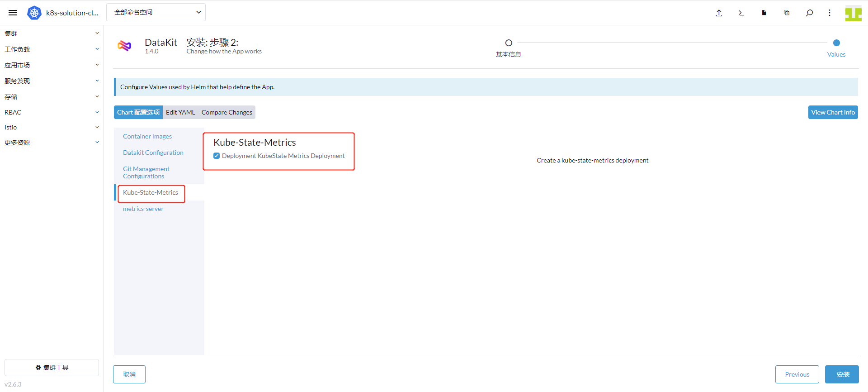The image size is (868, 392).
Task: Open the three-dot more options menu
Action: (830, 13)
